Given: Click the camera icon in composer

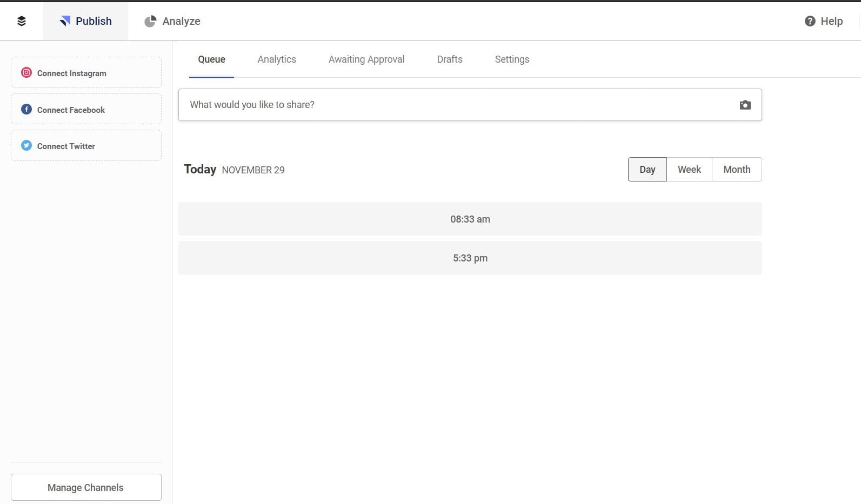Looking at the screenshot, I should 745,105.
